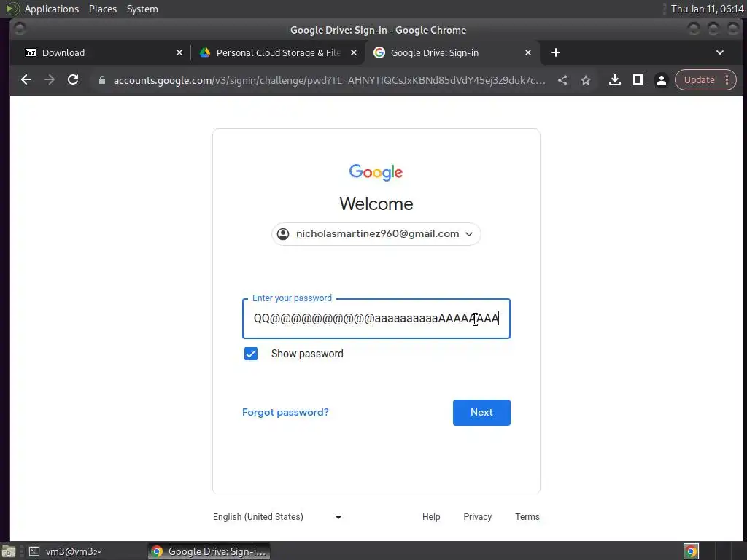Bookmark this page with the star icon

586,80
